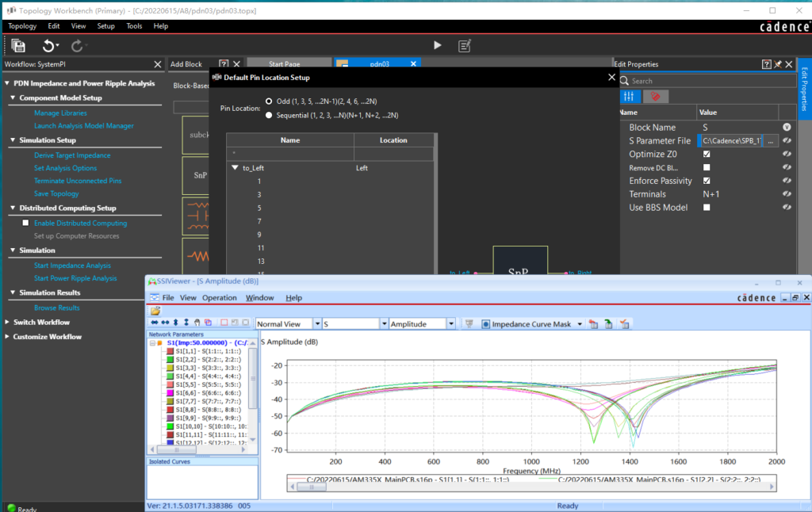Collapse the to_Left tree group

click(x=236, y=168)
